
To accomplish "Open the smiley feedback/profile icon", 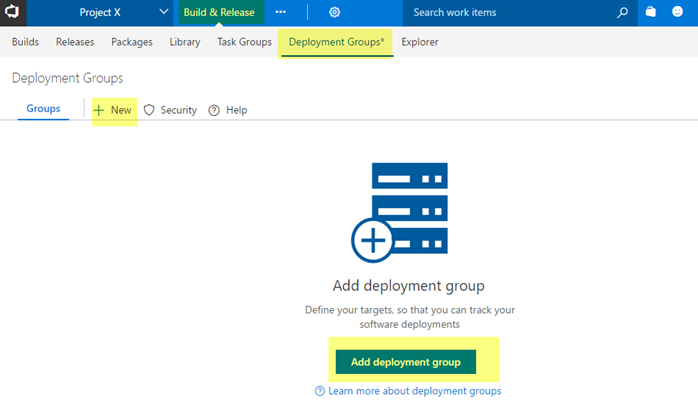I will (x=677, y=12).
